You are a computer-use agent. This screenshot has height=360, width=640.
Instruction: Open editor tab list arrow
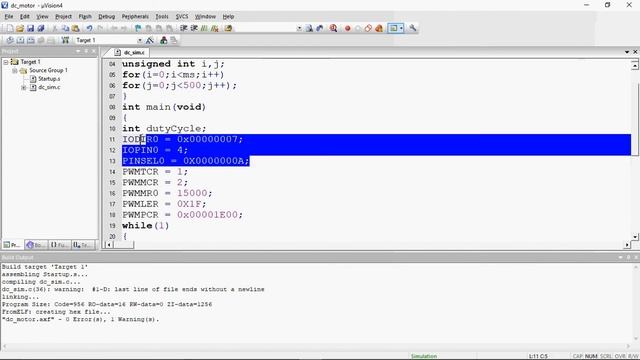point(627,52)
